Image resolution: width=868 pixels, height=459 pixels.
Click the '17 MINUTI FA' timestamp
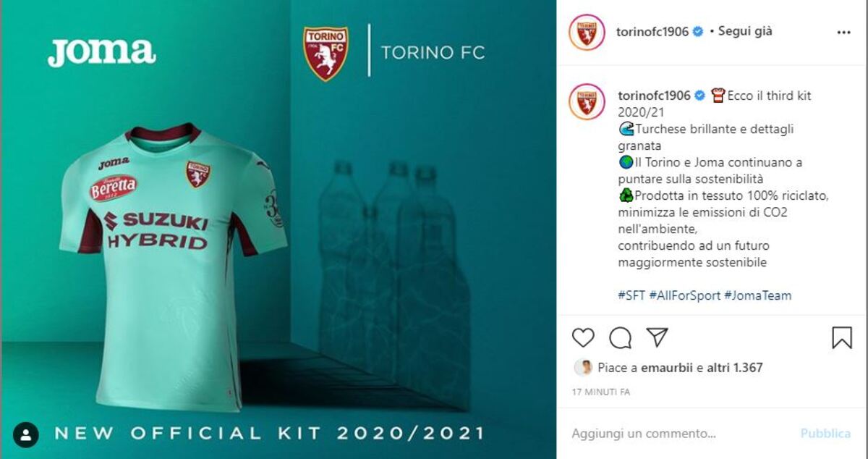602,392
